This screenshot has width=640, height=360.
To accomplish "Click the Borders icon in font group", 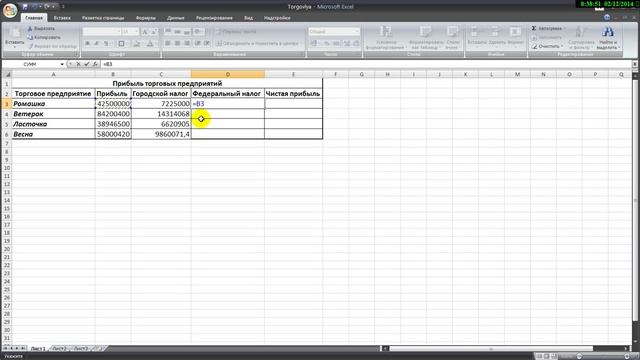I will pos(121,43).
